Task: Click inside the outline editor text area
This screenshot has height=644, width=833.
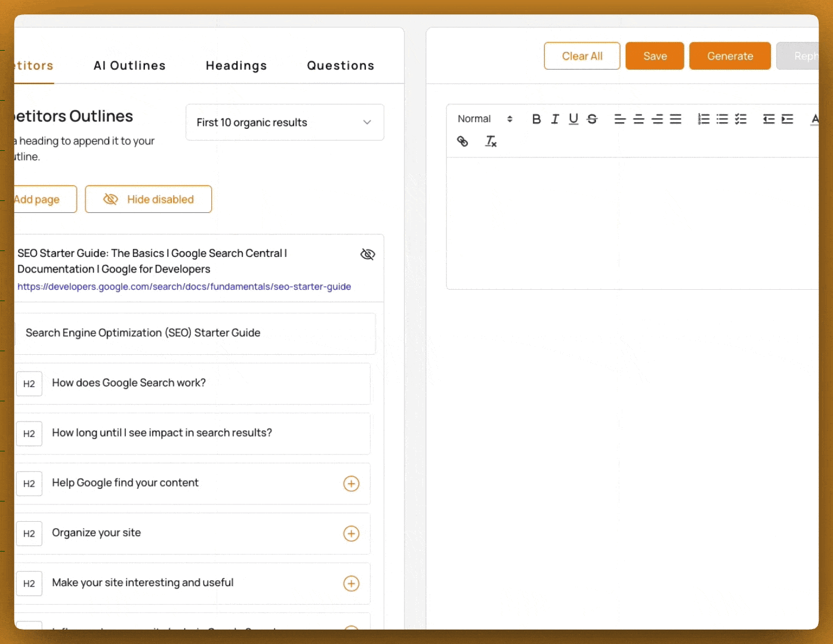Action: (633, 224)
